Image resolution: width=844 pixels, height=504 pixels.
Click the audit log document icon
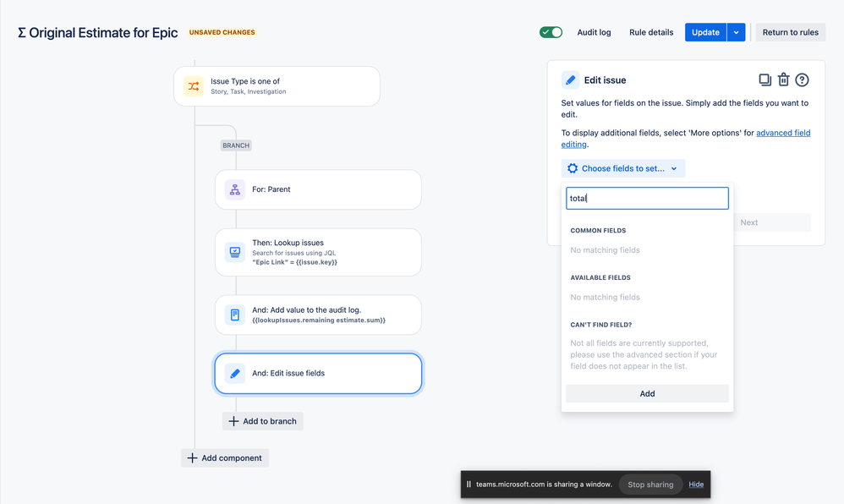tap(235, 315)
